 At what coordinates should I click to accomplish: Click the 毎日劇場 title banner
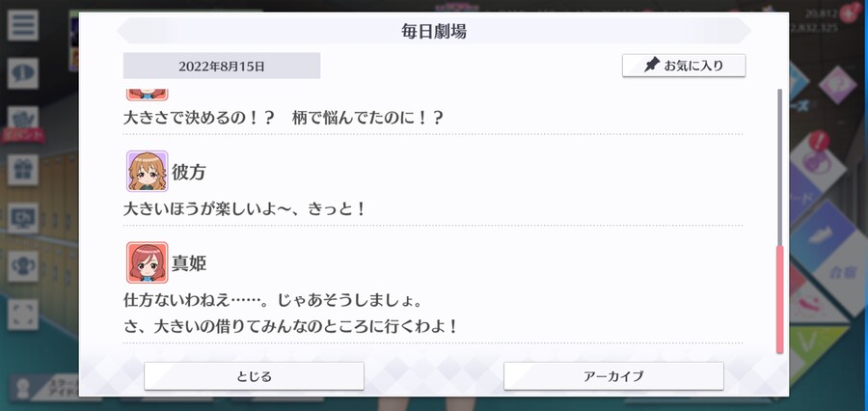pyautogui.click(x=433, y=31)
